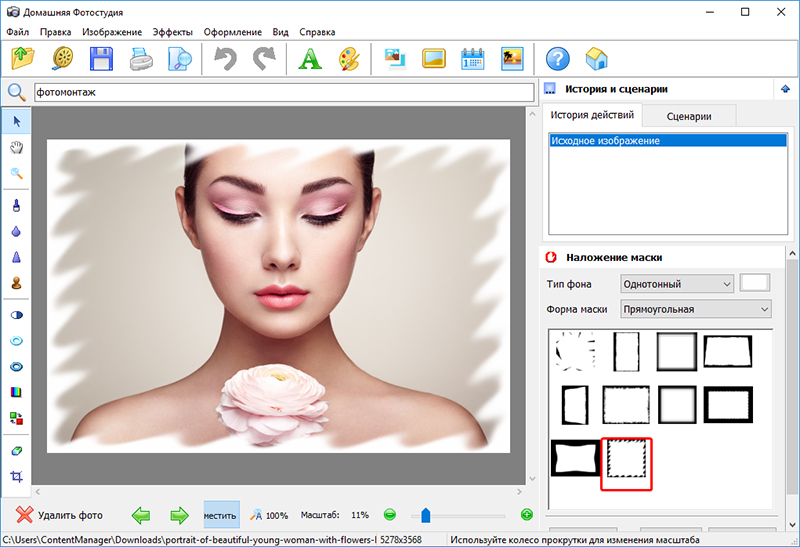Open the Эффекты menu
The image size is (800, 547).
[172, 32]
